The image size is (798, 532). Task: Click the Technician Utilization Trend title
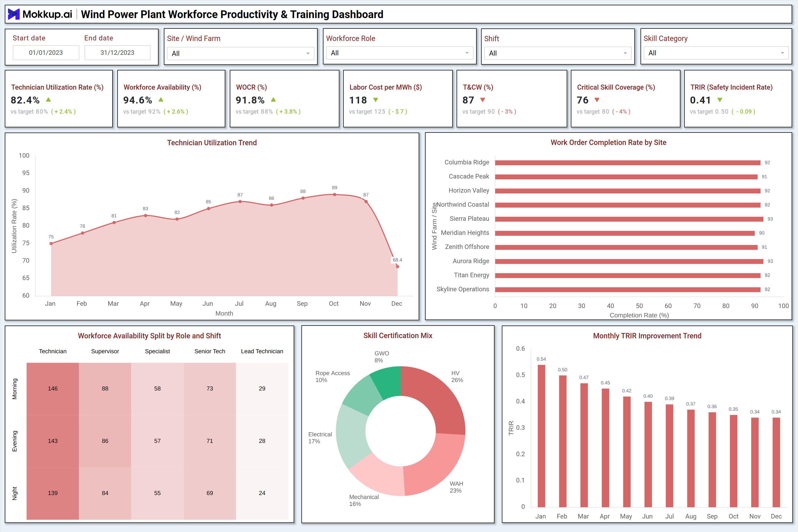(x=212, y=143)
